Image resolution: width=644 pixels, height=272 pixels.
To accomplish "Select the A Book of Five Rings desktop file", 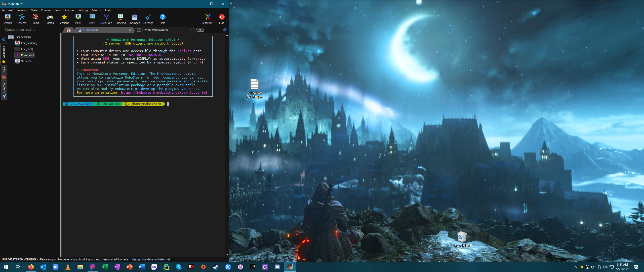I will pyautogui.click(x=254, y=88).
